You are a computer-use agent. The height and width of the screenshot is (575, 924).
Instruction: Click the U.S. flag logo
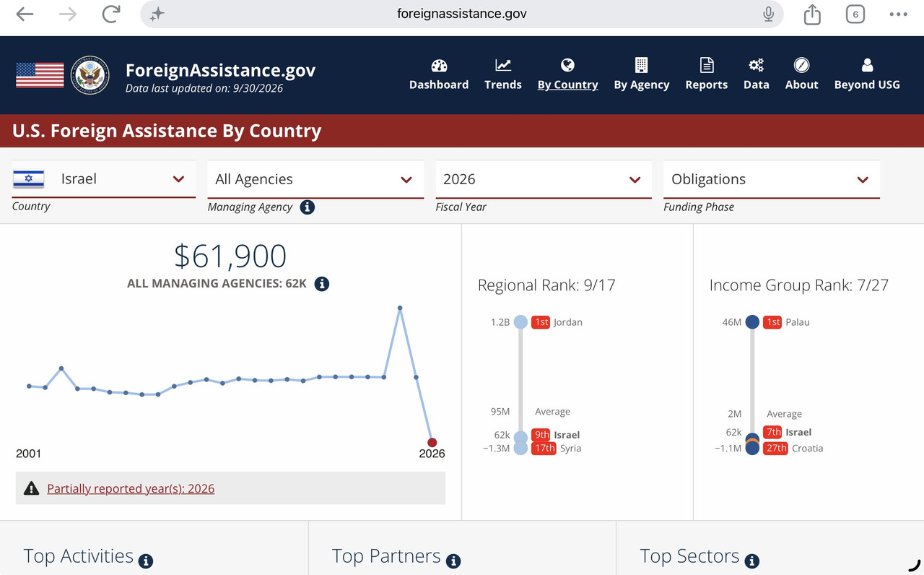(x=40, y=75)
